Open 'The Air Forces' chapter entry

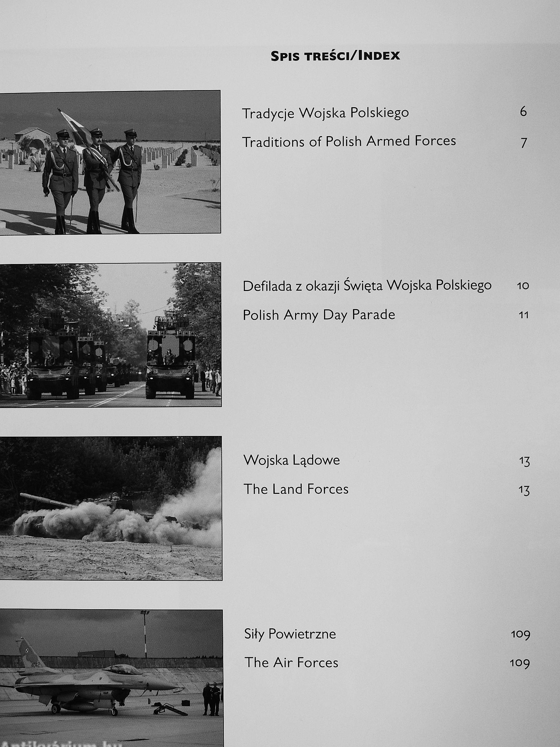tap(291, 663)
